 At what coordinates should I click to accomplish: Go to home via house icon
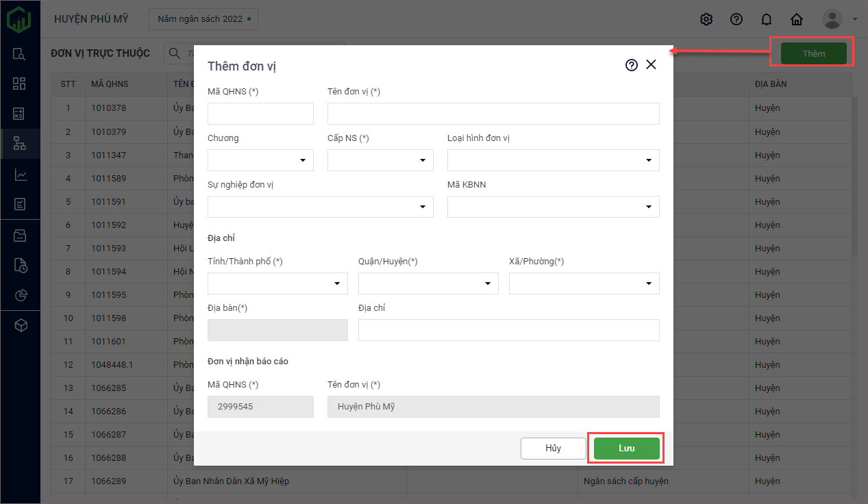[x=797, y=19]
